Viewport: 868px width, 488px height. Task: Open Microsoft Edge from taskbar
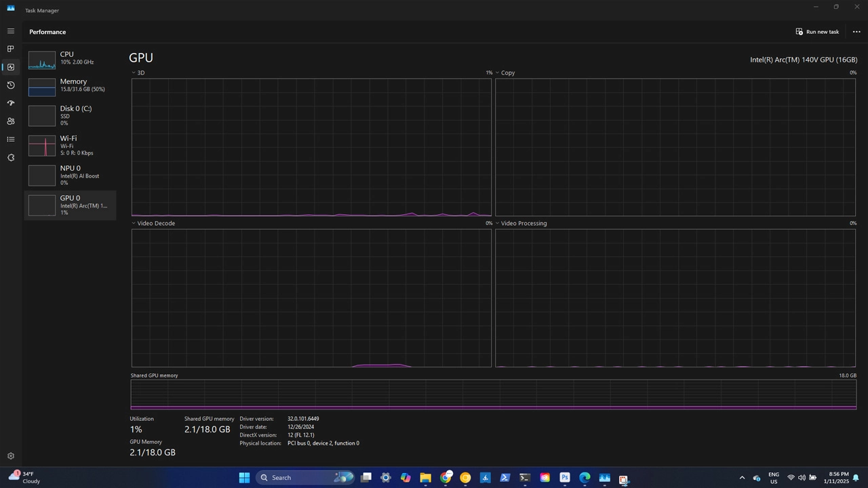[x=585, y=478]
